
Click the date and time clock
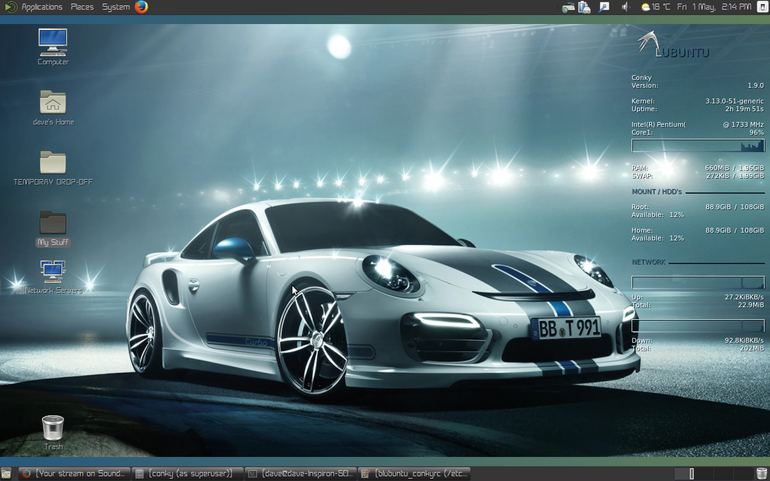click(714, 7)
